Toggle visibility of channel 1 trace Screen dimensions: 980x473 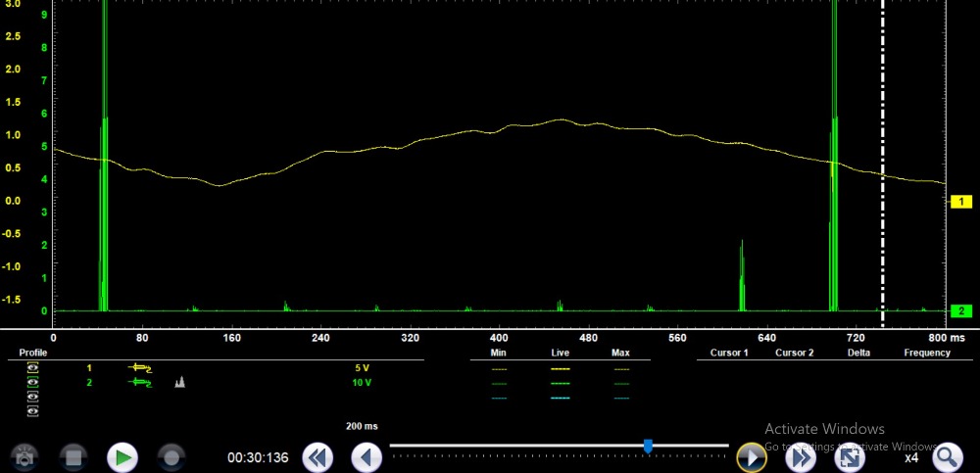tap(33, 368)
